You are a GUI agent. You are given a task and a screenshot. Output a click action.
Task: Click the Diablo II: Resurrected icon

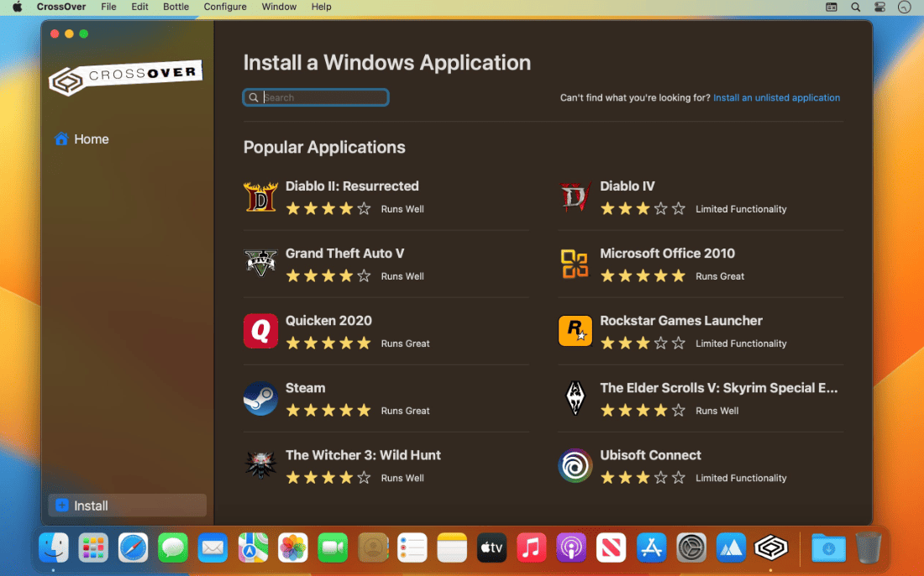point(260,196)
